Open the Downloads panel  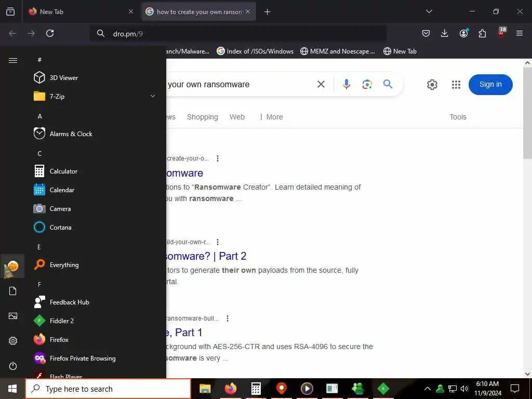pos(445,33)
